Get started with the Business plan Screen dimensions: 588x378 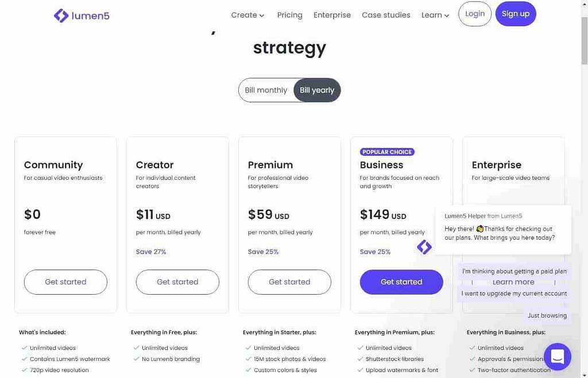pos(401,282)
